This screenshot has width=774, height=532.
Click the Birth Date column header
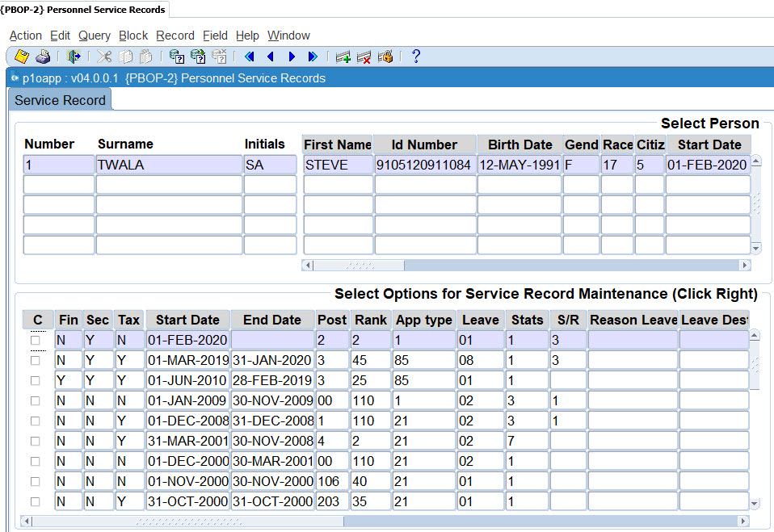(x=520, y=145)
